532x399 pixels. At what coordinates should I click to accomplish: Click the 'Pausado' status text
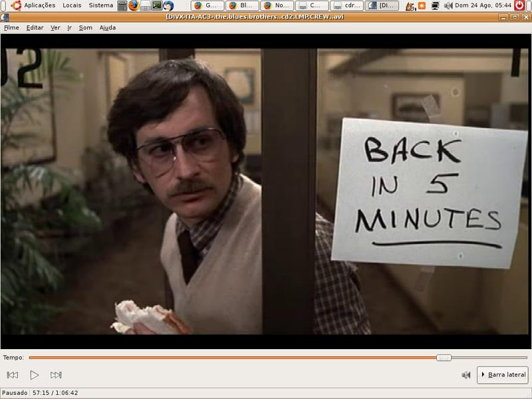pos(15,393)
